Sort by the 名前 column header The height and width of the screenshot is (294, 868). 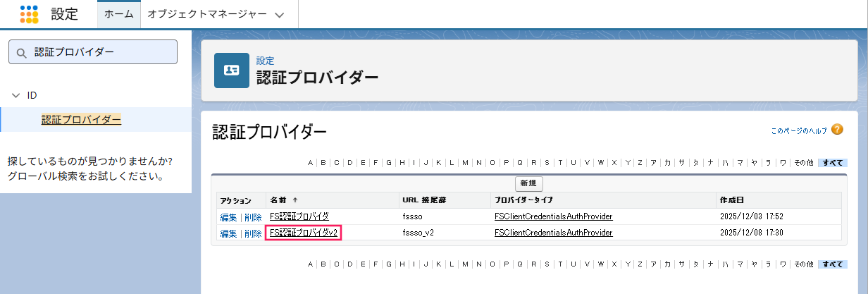point(278,200)
